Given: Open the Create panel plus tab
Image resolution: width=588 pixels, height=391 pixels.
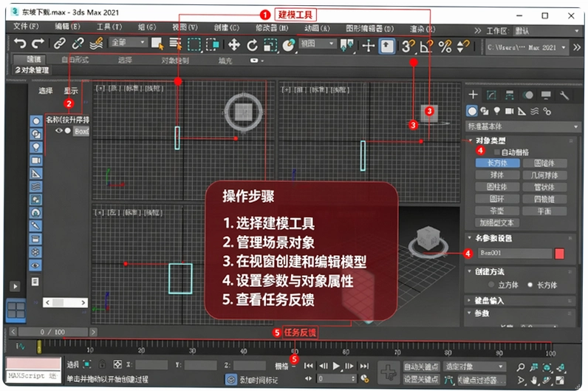Looking at the screenshot, I should point(474,95).
